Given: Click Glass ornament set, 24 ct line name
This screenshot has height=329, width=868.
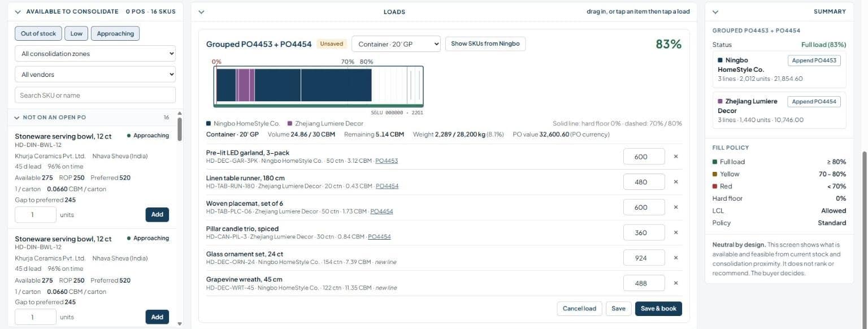Looking at the screenshot, I should pos(245,254).
